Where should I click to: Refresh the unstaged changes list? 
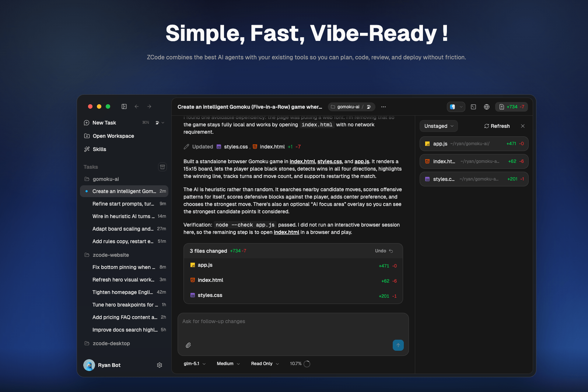[497, 126]
